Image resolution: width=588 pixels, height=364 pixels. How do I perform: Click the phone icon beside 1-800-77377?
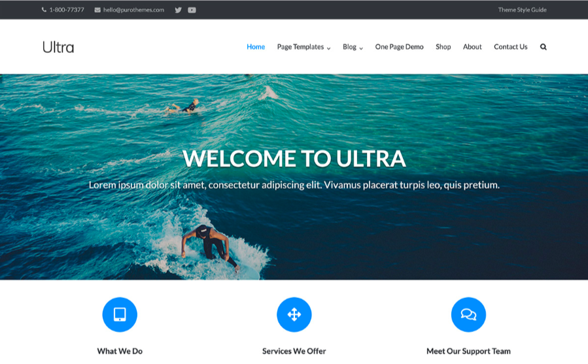pos(44,10)
